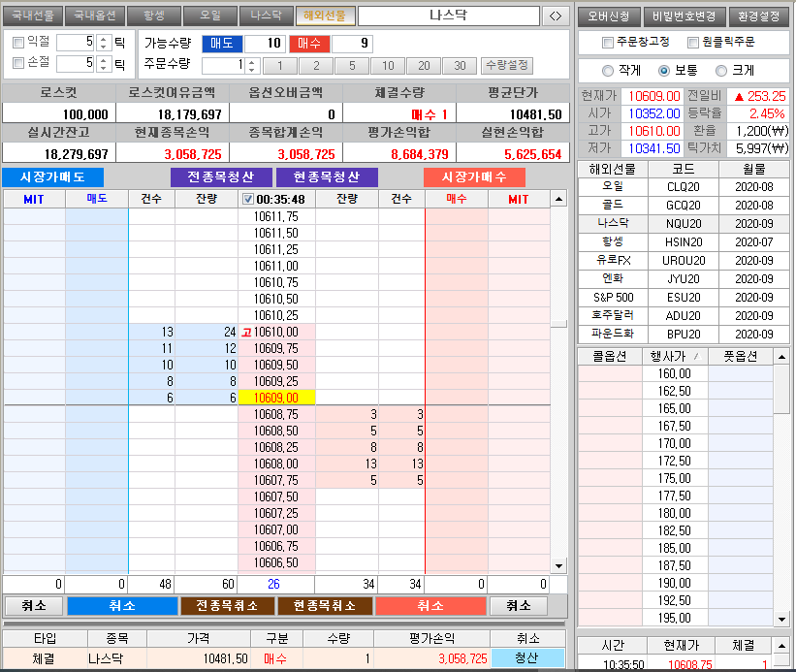The width and height of the screenshot is (796, 672).
Task: Click the 전종목청산 button
Action: 220,177
